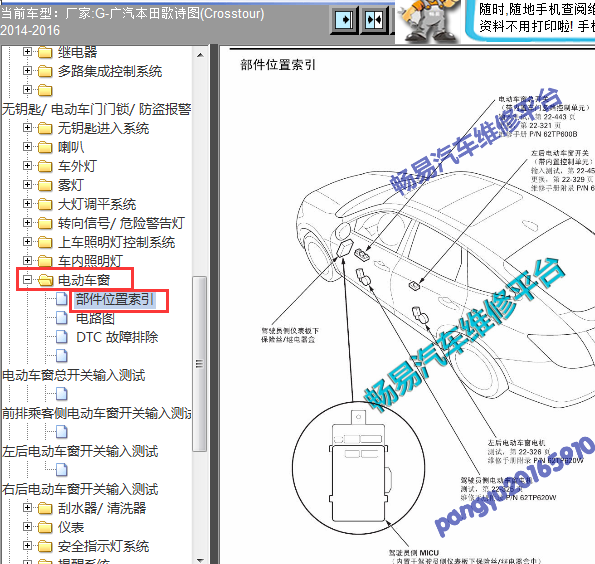Expand the 多路集成控制系统 folder

[27, 70]
